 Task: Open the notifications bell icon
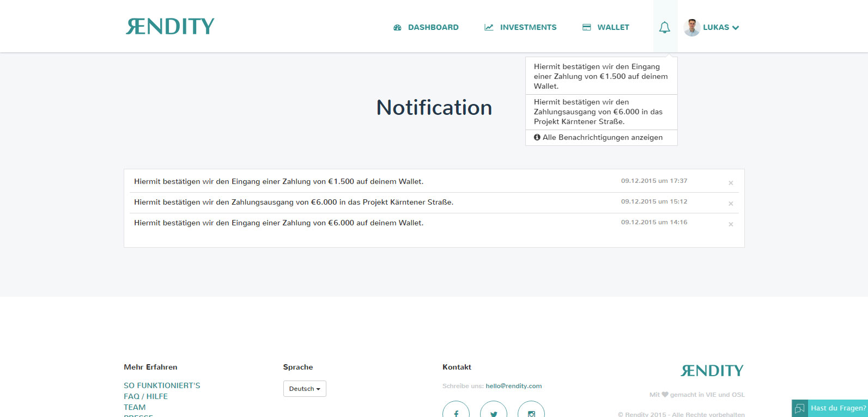pos(664,27)
